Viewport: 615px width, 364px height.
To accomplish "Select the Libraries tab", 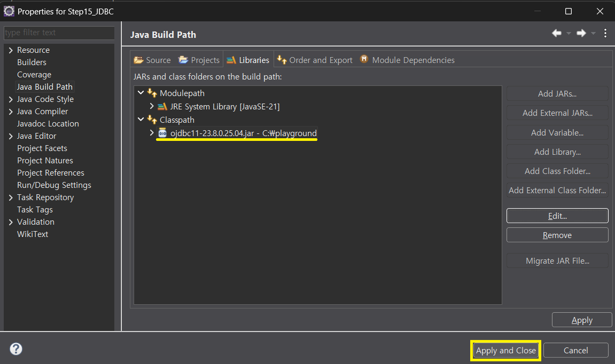I will coord(248,60).
